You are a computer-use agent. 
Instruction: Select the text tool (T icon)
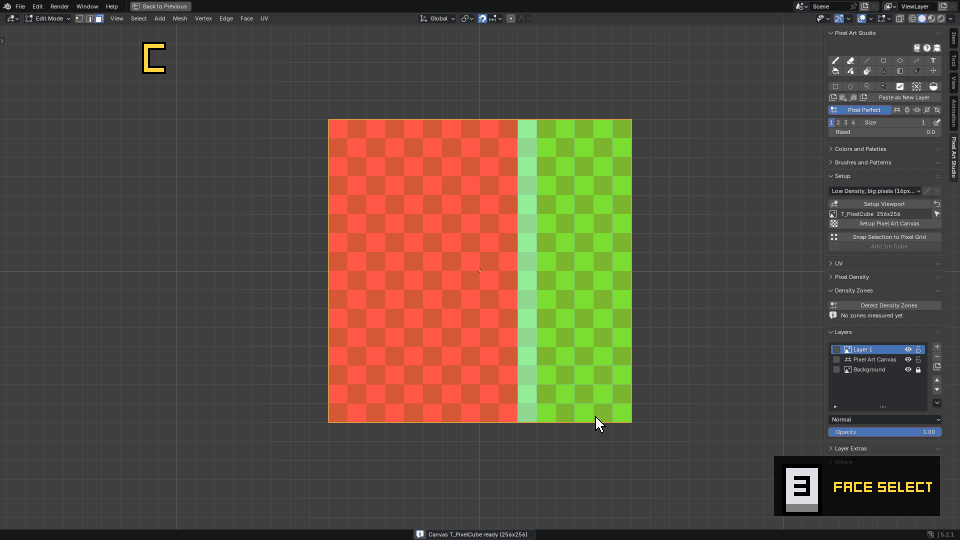(933, 61)
